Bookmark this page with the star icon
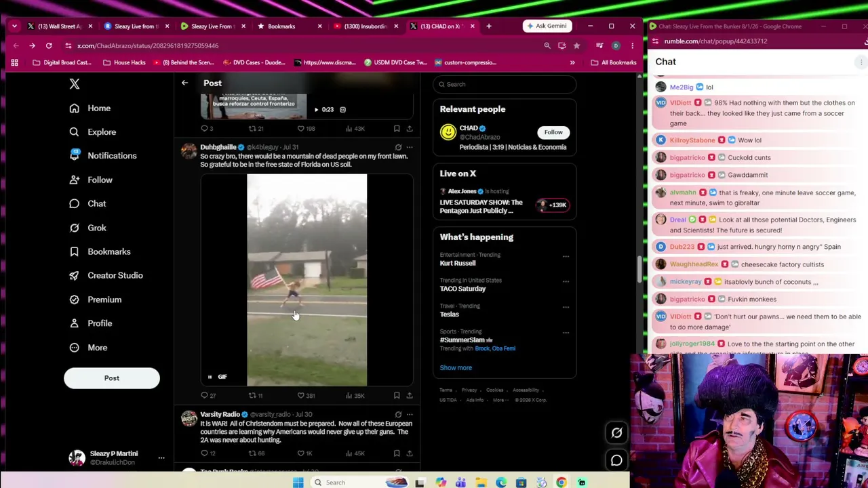The height and width of the screenshot is (488, 868). point(576,45)
